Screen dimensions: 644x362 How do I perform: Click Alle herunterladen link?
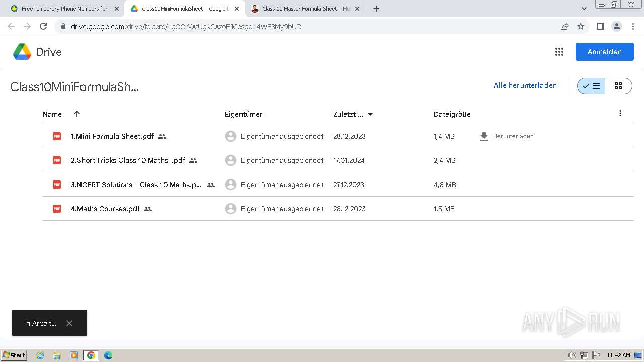(x=525, y=85)
